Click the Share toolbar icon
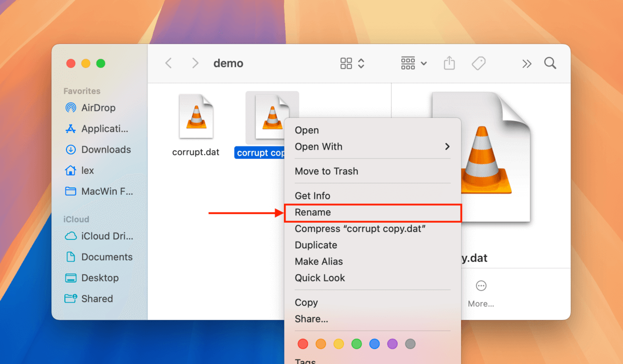This screenshot has height=364, width=623. tap(450, 63)
